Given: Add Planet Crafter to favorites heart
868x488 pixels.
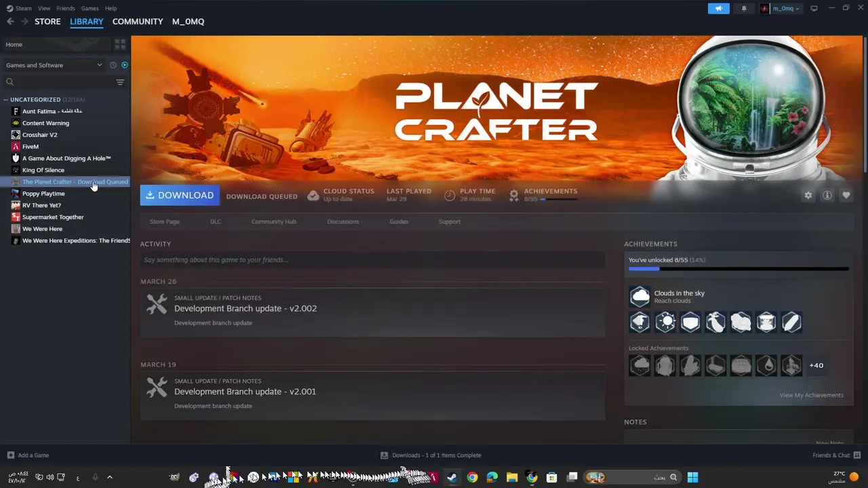Looking at the screenshot, I should point(846,195).
